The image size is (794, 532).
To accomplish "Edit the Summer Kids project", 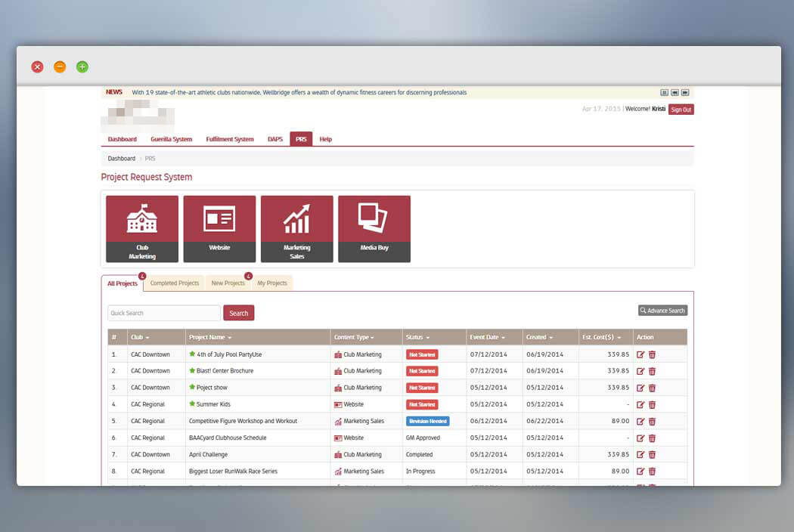I will (640, 405).
